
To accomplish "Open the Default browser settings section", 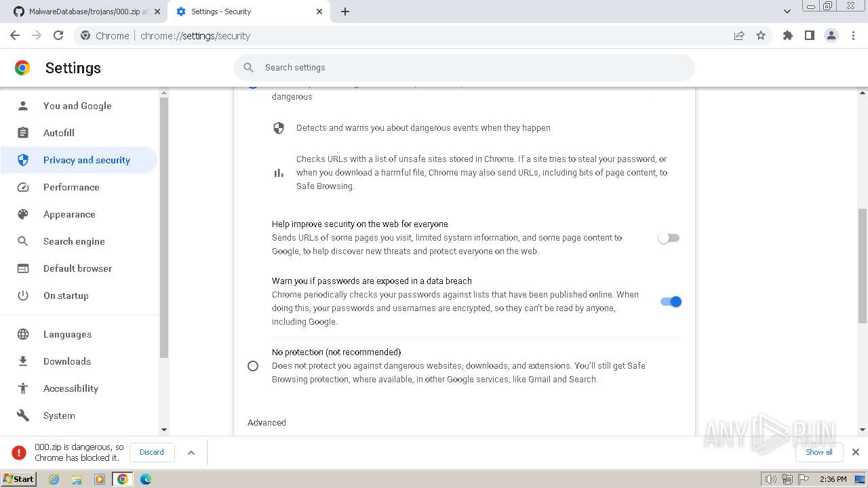I will coord(79,268).
